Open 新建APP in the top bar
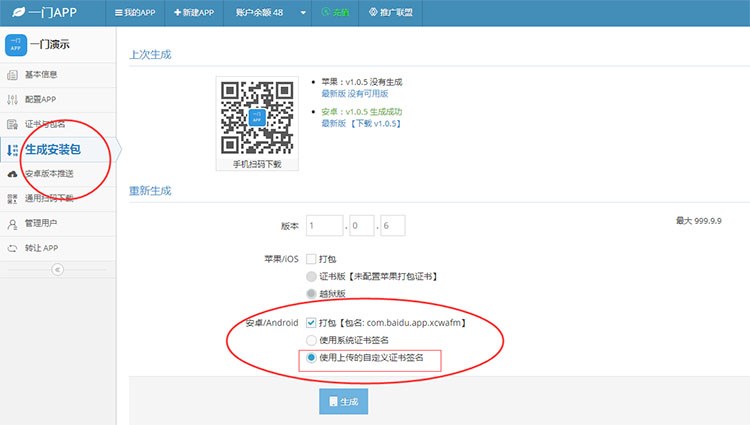 [x=194, y=12]
